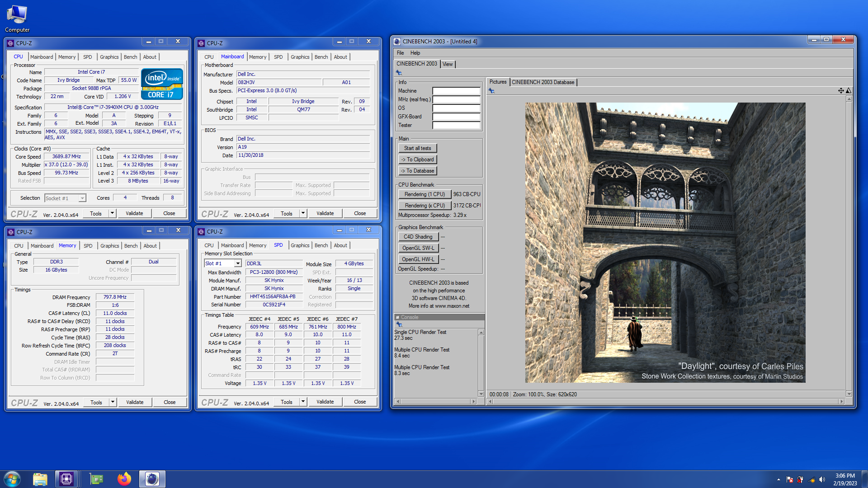Image resolution: width=868 pixels, height=488 pixels.
Task: Run Rendering (1 CPU) benchmark
Action: click(425, 194)
